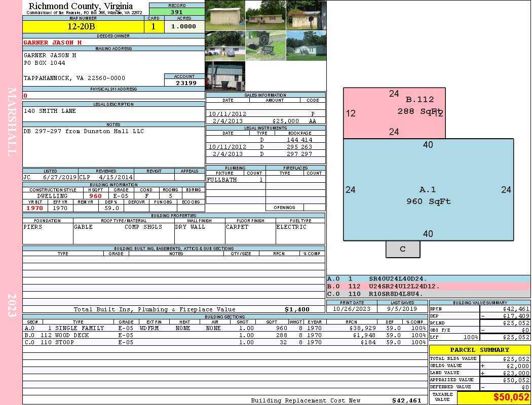
Task: Open the dark mailbox sign photo
Action: [265, 46]
